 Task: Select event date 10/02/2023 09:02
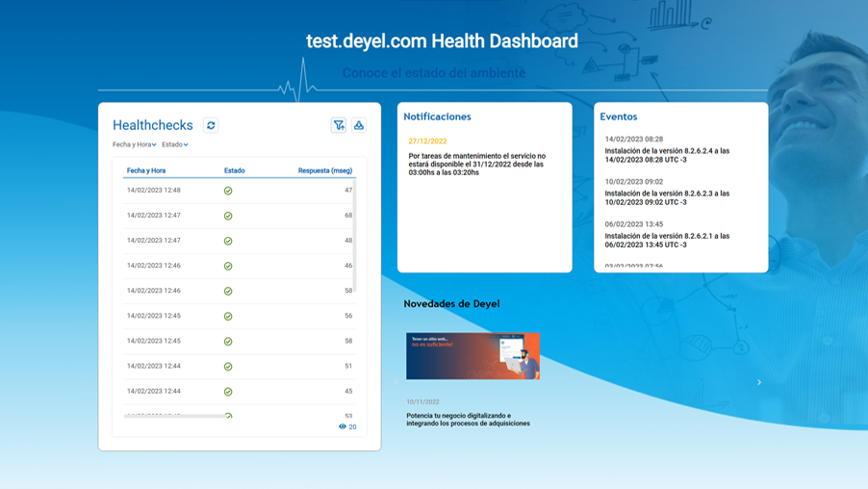pos(634,182)
